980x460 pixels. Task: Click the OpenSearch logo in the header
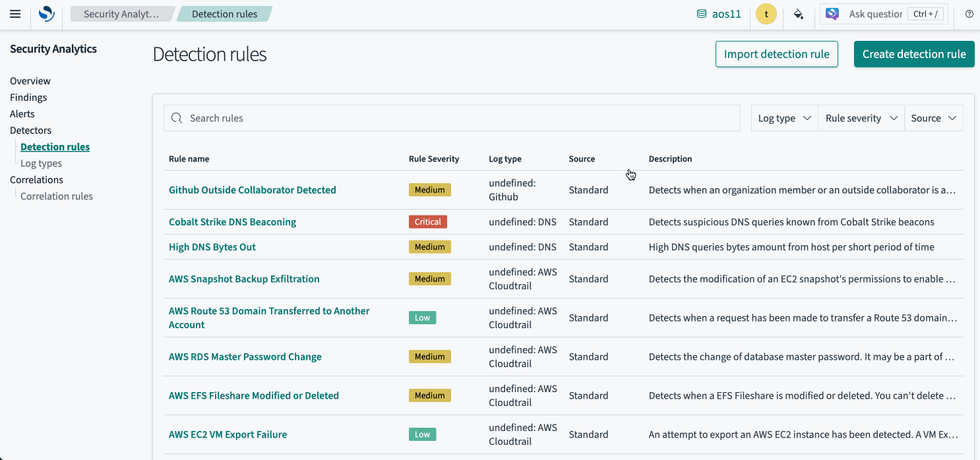click(x=45, y=13)
